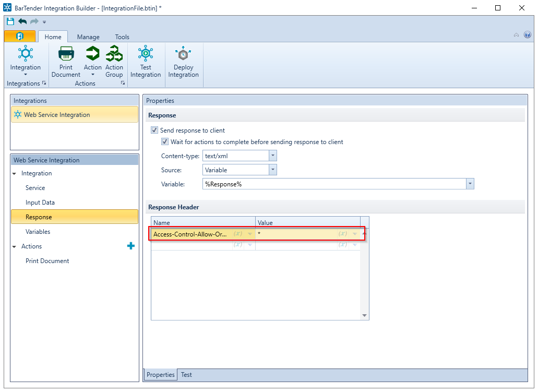Select the Service tree item

(x=35, y=188)
